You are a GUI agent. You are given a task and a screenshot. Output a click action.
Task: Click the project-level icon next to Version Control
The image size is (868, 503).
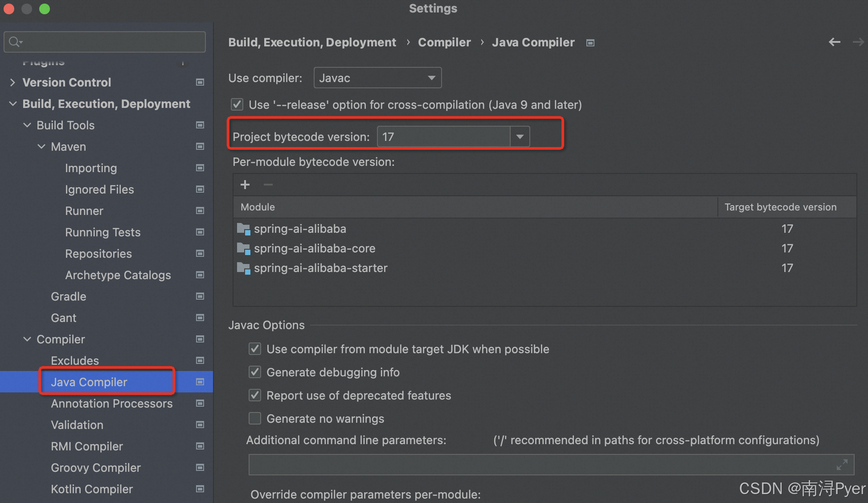(200, 82)
